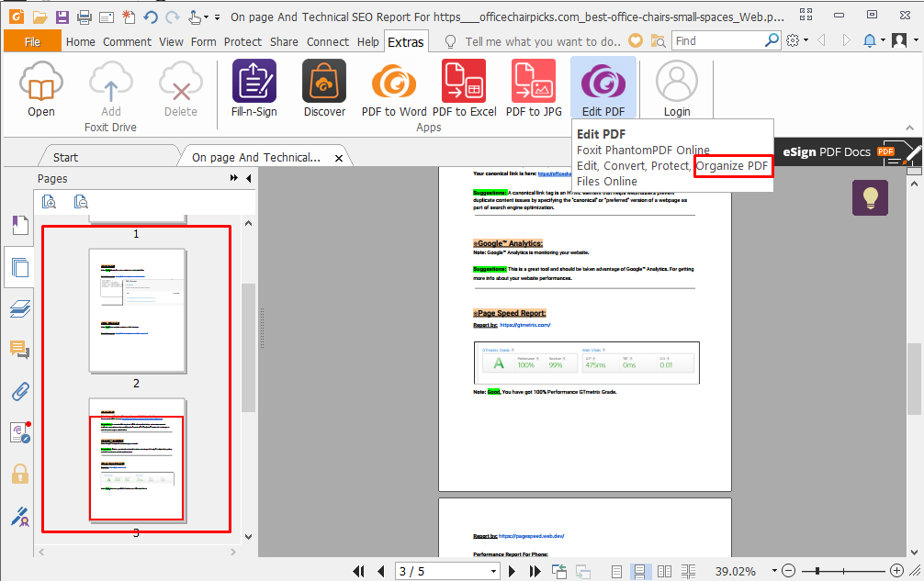Select the page 2 thumbnail
924x581 pixels.
point(137,311)
